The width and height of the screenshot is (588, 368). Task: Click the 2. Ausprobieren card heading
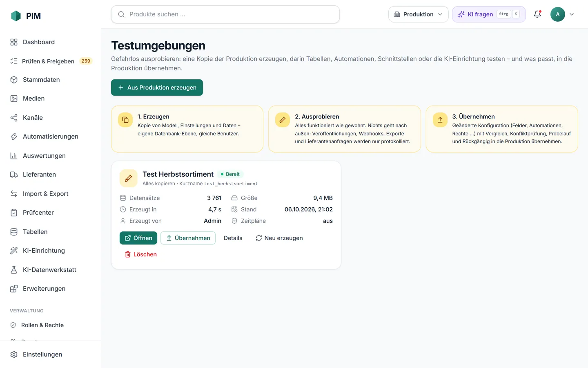click(317, 117)
